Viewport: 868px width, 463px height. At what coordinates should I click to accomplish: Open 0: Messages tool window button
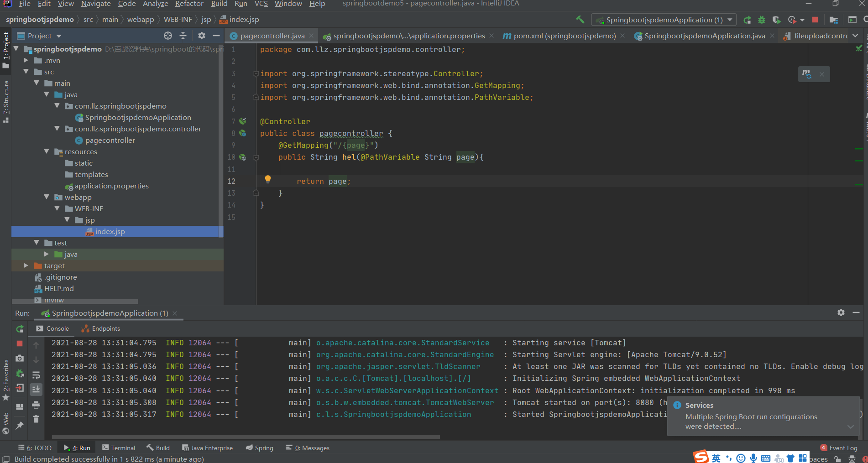pyautogui.click(x=308, y=448)
